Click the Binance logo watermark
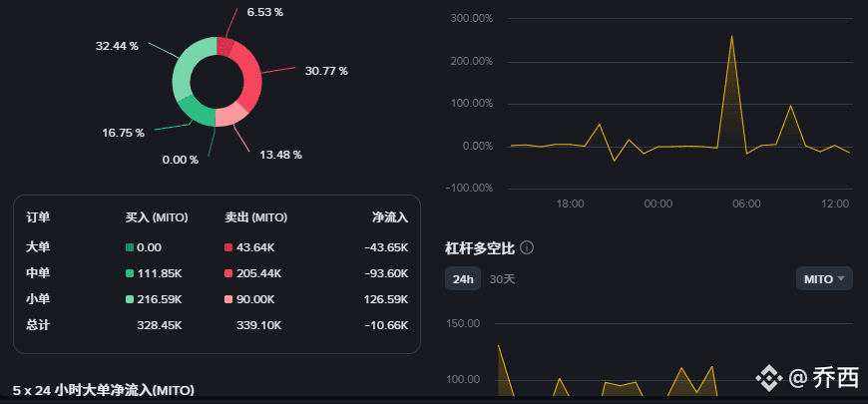The width and height of the screenshot is (868, 404). pos(768,378)
